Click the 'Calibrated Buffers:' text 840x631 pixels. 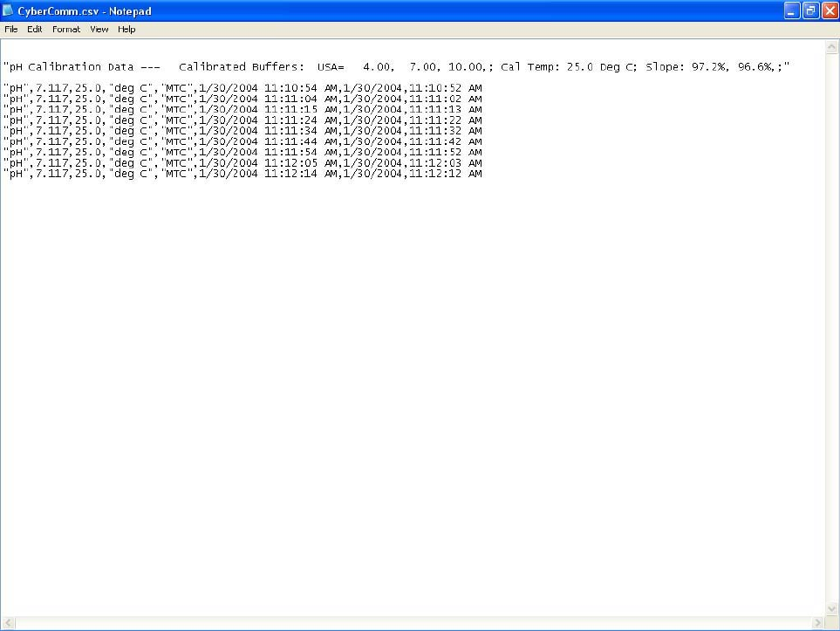[242, 67]
